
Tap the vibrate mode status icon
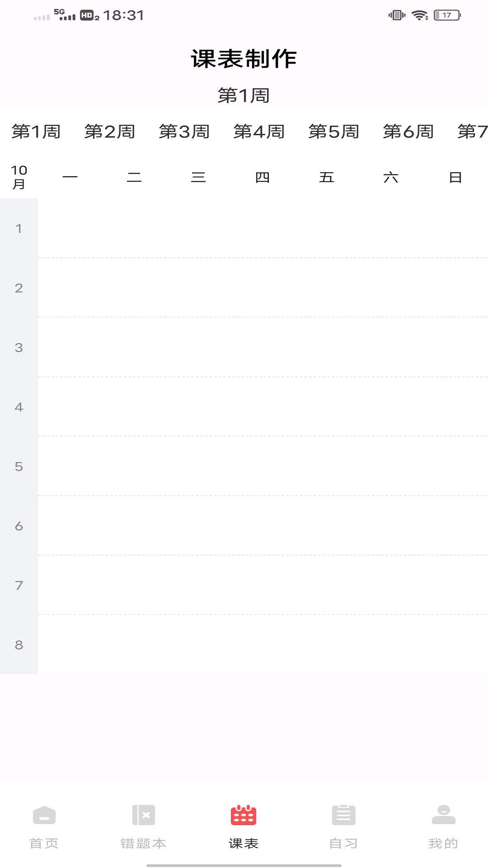(x=397, y=15)
